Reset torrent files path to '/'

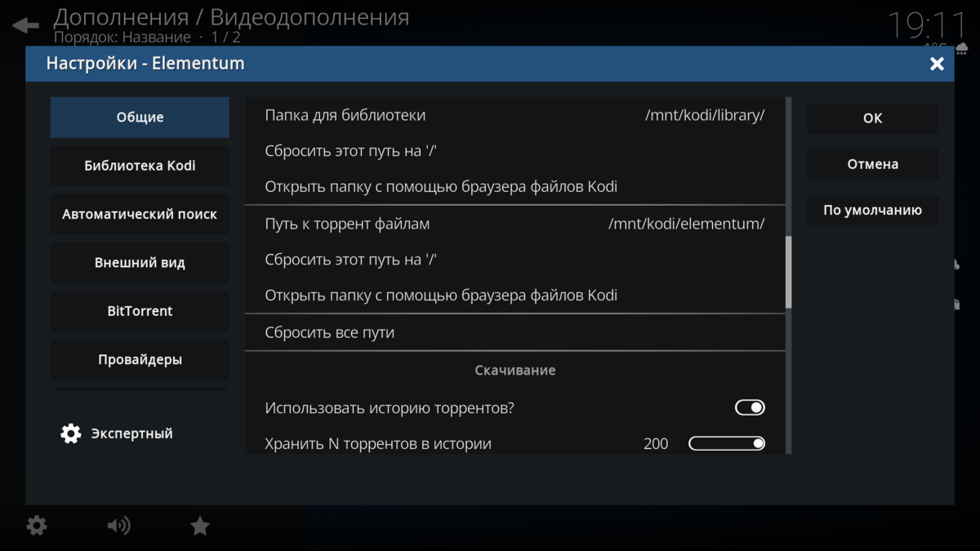click(515, 260)
